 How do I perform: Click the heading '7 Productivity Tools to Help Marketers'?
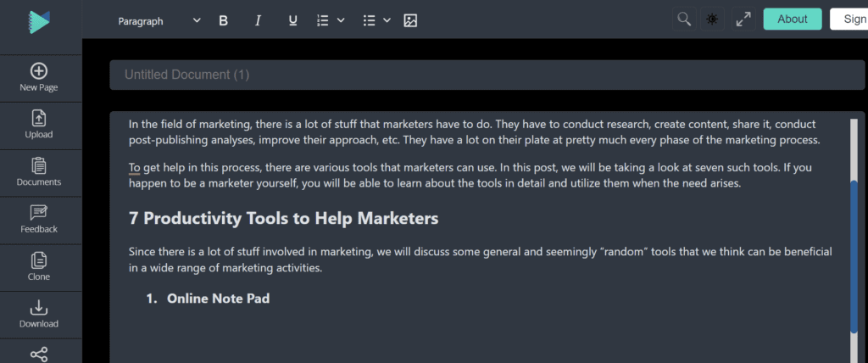283,218
